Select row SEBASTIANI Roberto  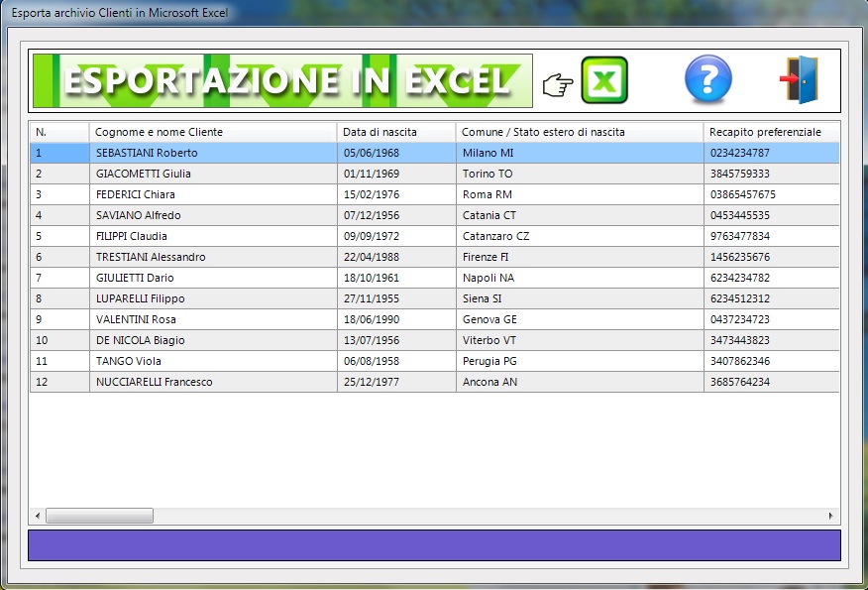click(435, 153)
